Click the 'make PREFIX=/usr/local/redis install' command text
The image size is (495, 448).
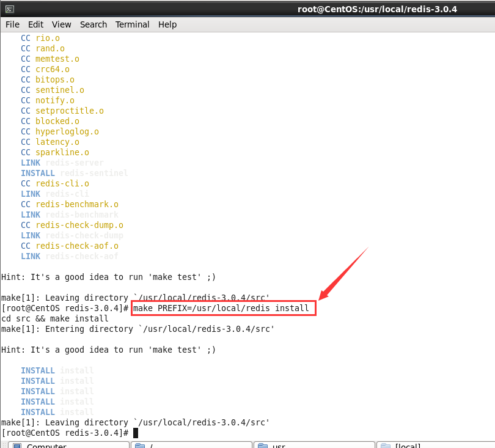point(221,309)
